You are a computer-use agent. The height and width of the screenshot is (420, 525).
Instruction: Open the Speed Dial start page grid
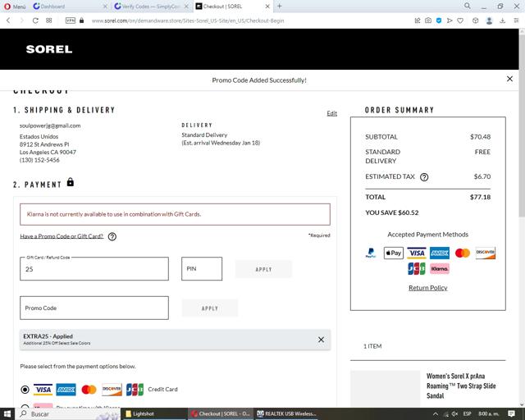(x=49, y=21)
